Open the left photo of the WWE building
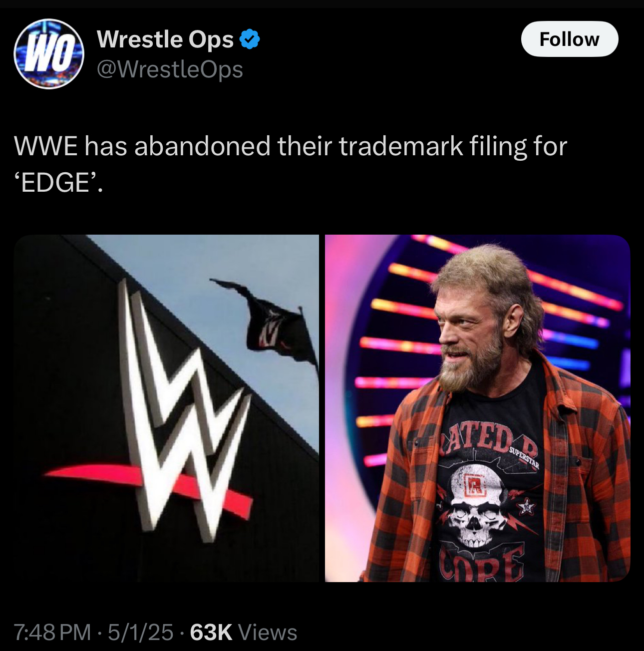The height and width of the screenshot is (651, 644). [x=166, y=408]
